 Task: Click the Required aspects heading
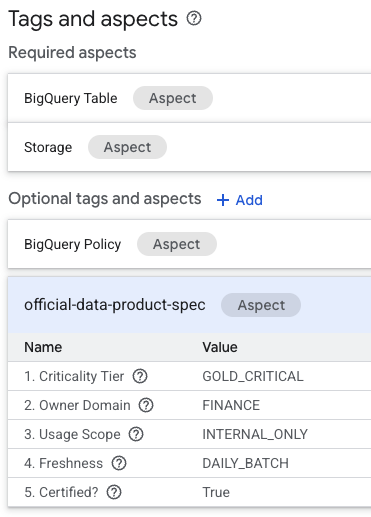pos(72,53)
